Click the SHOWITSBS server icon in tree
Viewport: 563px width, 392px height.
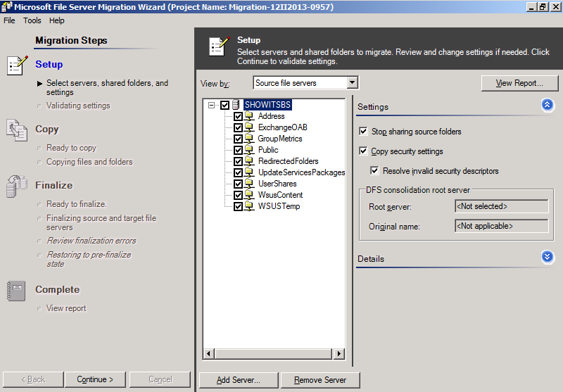tap(236, 105)
